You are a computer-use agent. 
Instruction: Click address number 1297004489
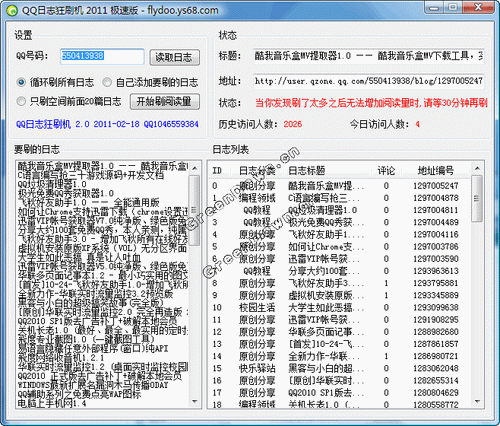[436, 222]
